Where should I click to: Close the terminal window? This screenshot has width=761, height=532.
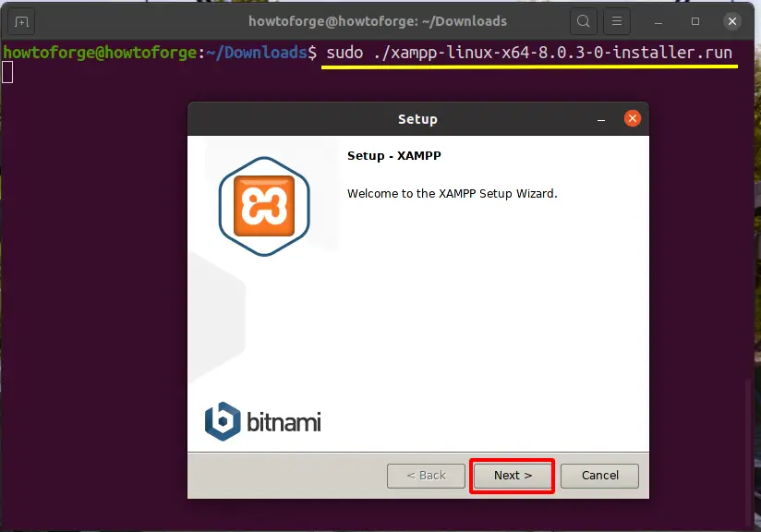click(732, 21)
